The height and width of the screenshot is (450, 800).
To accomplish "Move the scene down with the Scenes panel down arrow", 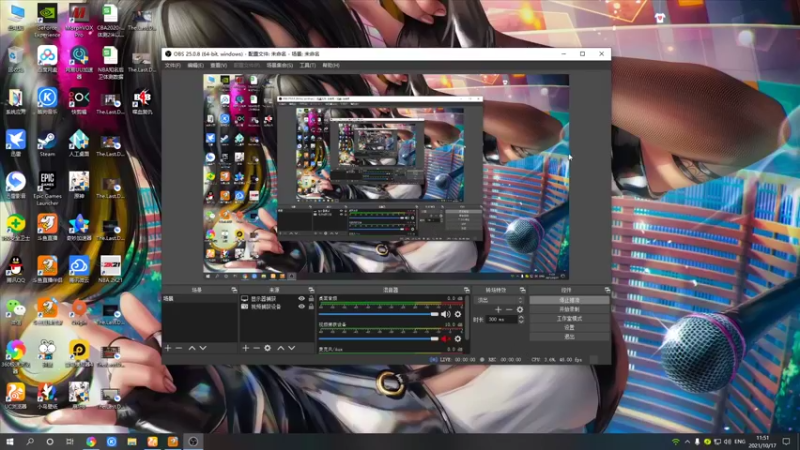I will pyautogui.click(x=203, y=348).
